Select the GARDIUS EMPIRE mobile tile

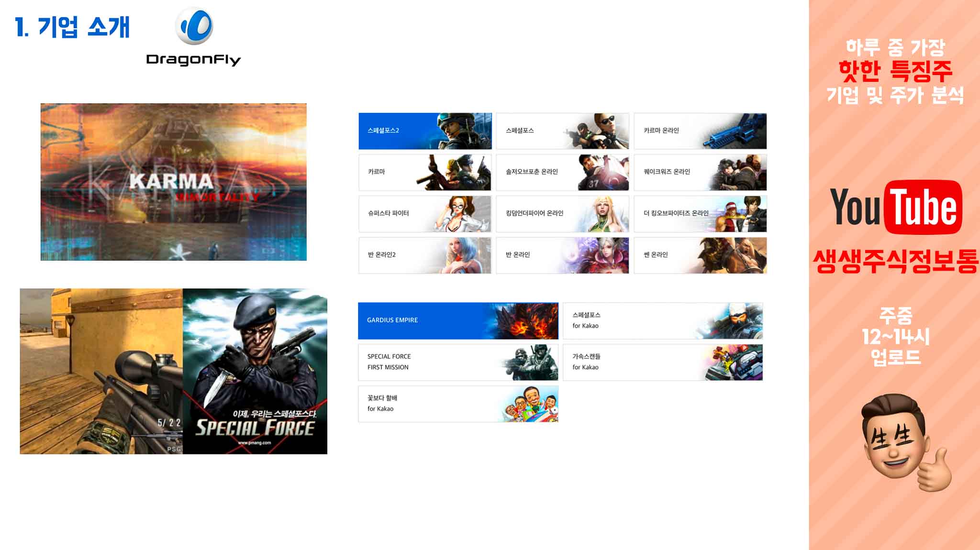tap(458, 320)
